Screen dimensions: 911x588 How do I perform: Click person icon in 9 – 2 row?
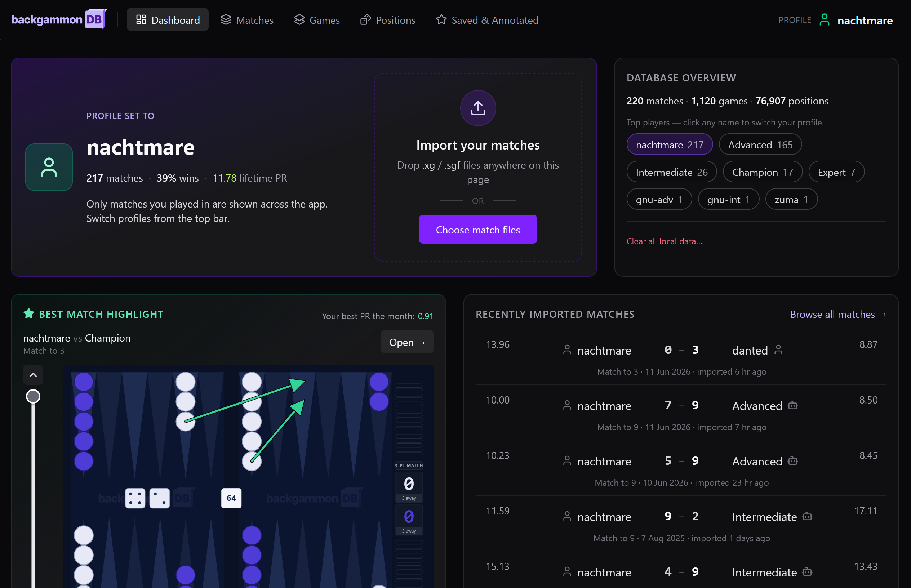click(567, 516)
